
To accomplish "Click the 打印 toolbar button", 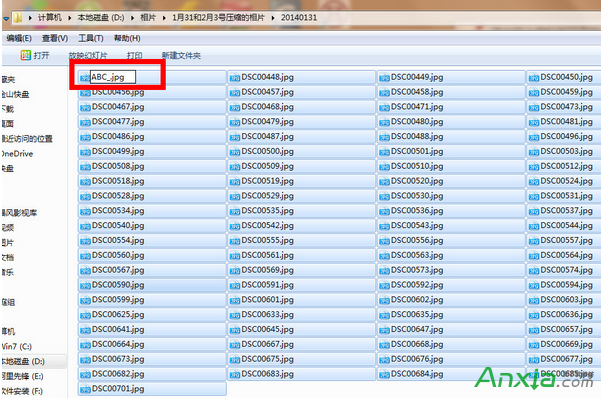I will [135, 56].
